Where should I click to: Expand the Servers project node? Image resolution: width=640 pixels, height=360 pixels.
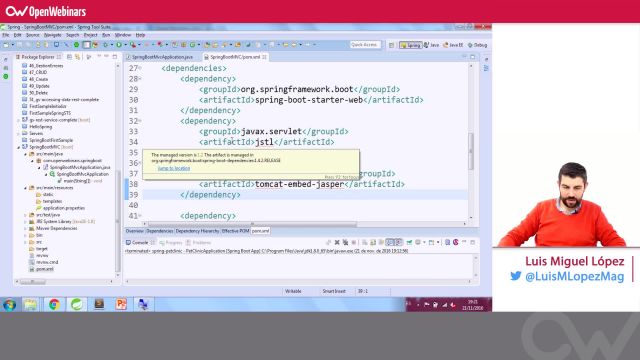pyautogui.click(x=18, y=133)
